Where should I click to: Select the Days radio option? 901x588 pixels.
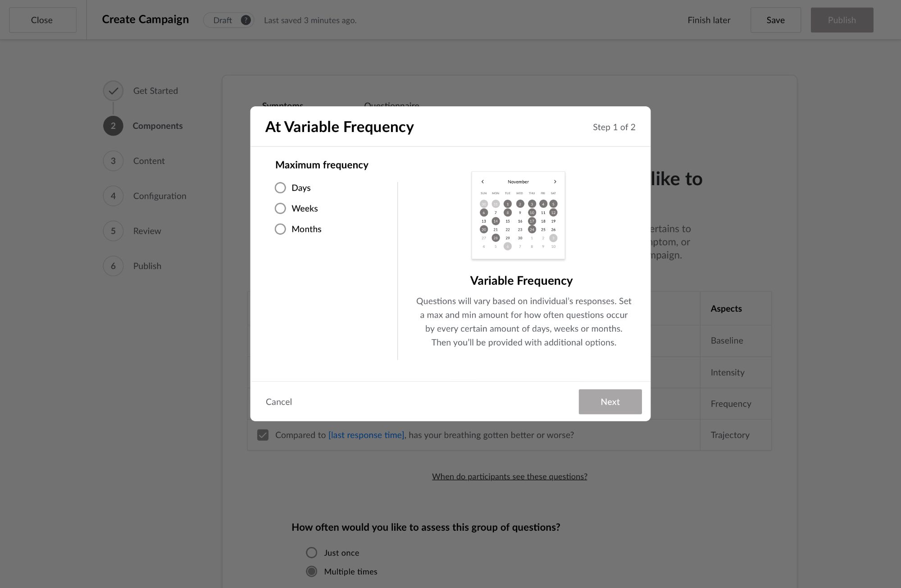(x=280, y=188)
